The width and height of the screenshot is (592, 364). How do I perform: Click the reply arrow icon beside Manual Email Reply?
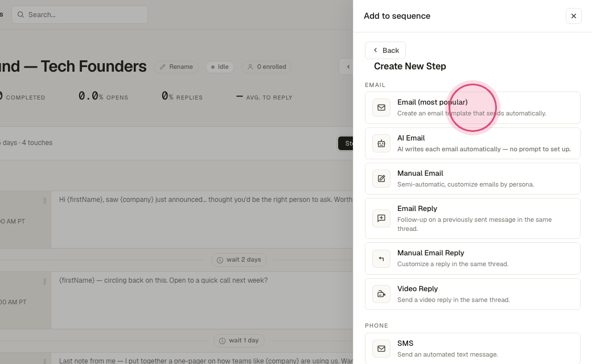pos(381,259)
